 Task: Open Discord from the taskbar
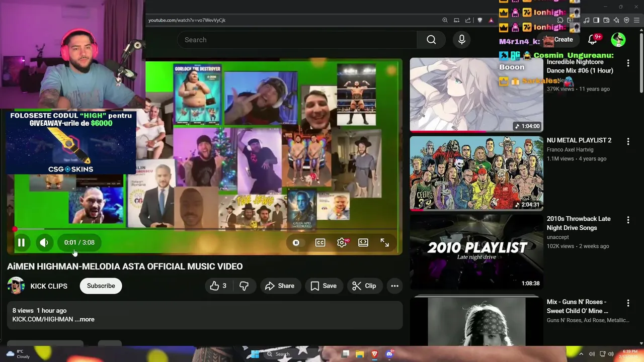point(389,354)
